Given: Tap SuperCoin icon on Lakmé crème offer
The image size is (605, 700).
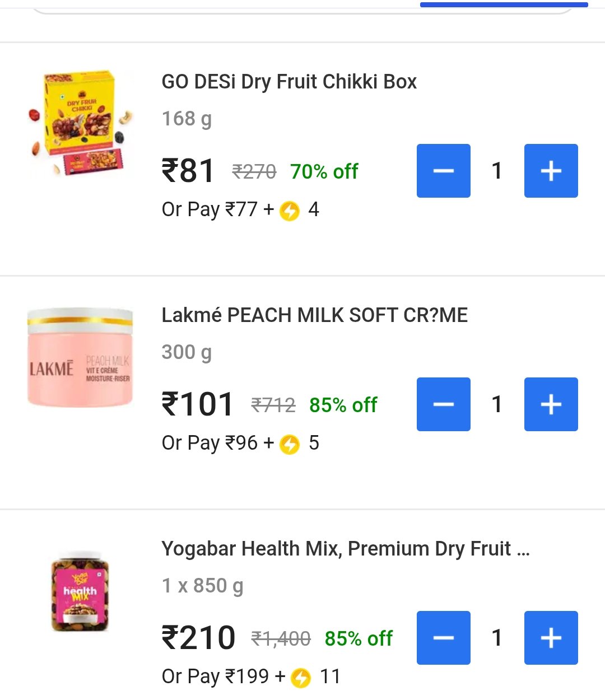Looking at the screenshot, I should click(x=290, y=444).
